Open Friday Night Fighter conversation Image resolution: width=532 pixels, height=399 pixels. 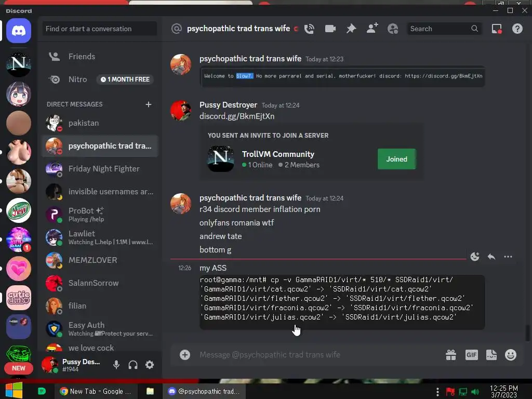pyautogui.click(x=100, y=169)
